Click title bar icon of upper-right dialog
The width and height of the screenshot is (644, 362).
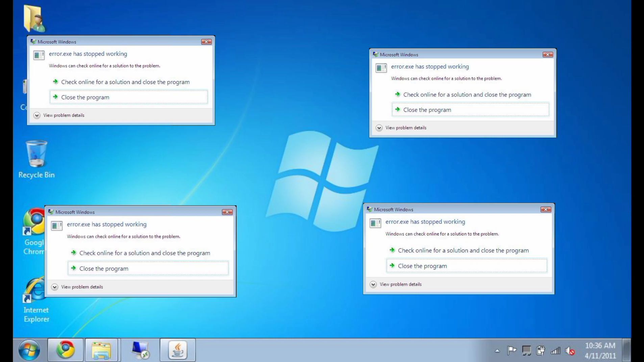pos(375,54)
